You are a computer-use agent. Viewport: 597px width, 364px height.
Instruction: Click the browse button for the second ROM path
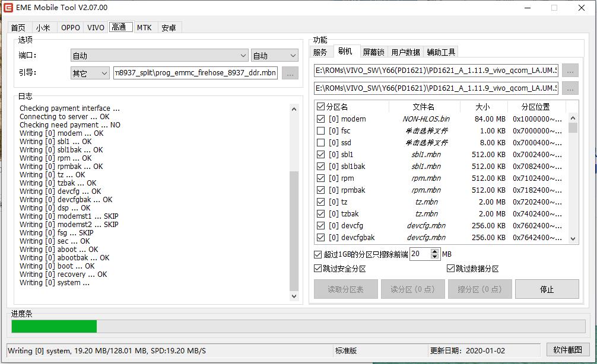tap(570, 88)
